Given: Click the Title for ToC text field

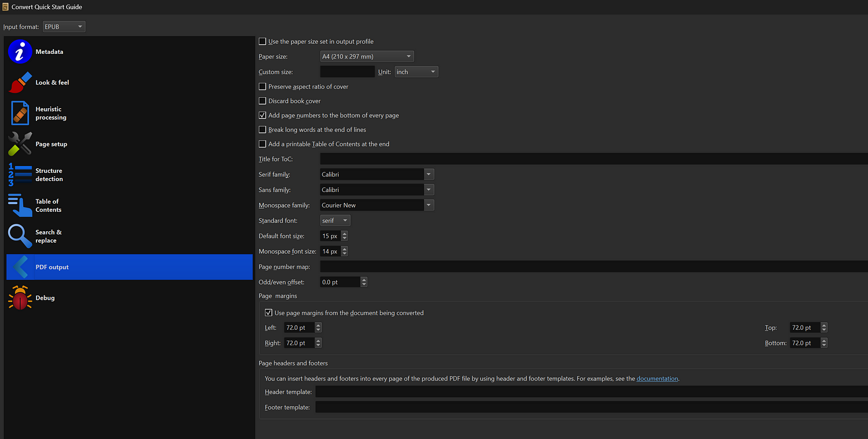Looking at the screenshot, I should pos(594,159).
